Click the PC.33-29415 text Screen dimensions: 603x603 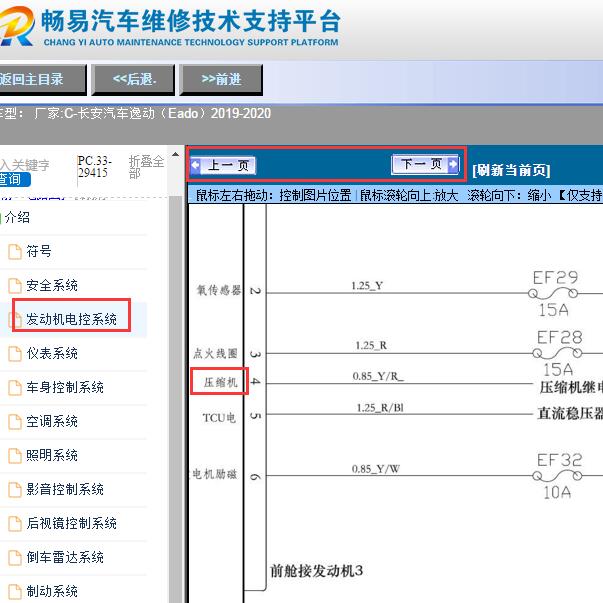coord(95,167)
